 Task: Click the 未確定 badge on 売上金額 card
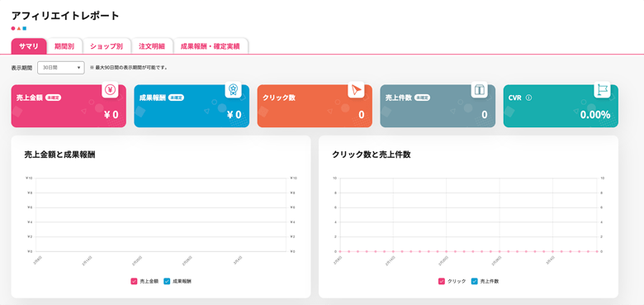[54, 98]
